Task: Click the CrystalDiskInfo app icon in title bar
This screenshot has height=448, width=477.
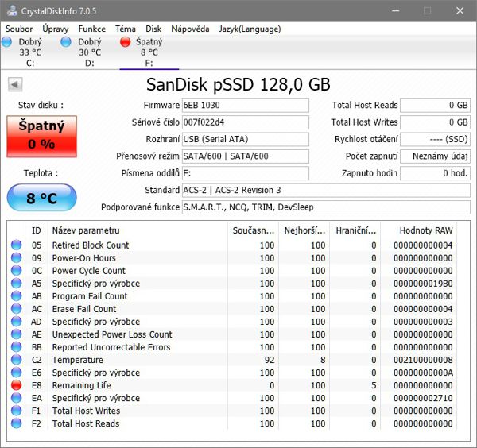Action: tap(12, 10)
